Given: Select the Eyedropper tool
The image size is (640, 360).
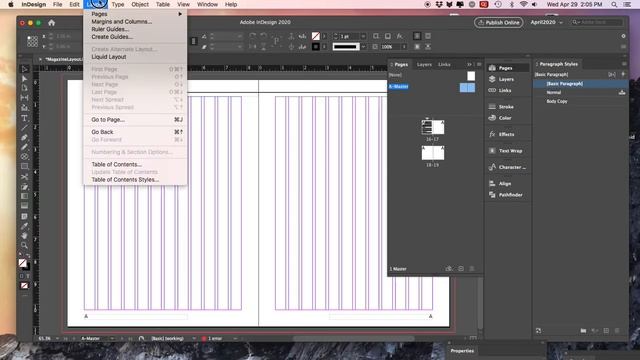Looking at the screenshot, I should click(x=24, y=226).
